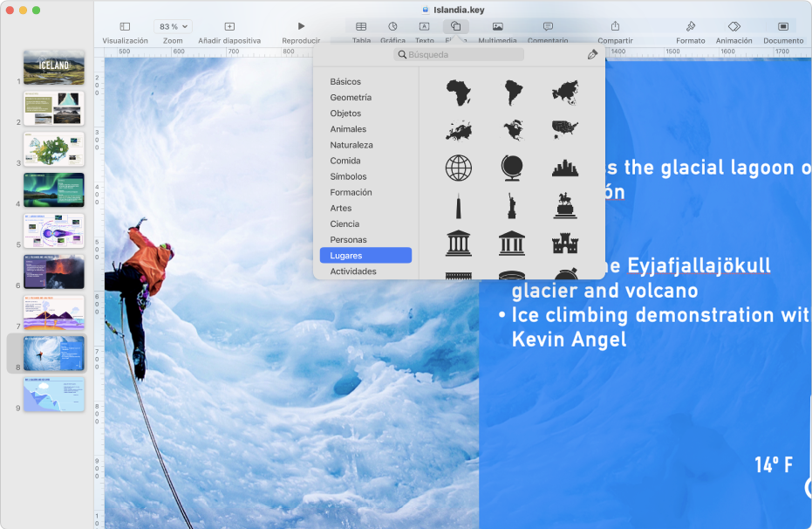The height and width of the screenshot is (529, 812).
Task: Toggle the shapes (Figura) toolbar button
Action: point(455,26)
